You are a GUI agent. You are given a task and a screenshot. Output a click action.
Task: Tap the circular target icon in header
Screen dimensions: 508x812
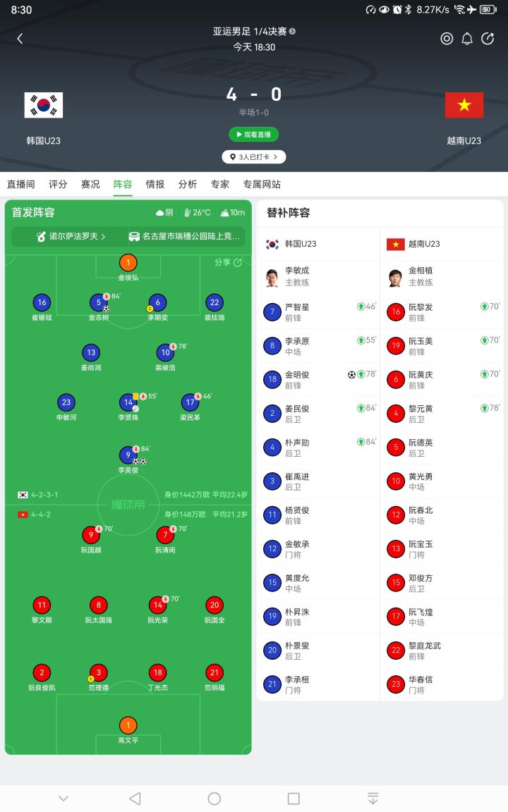(447, 38)
